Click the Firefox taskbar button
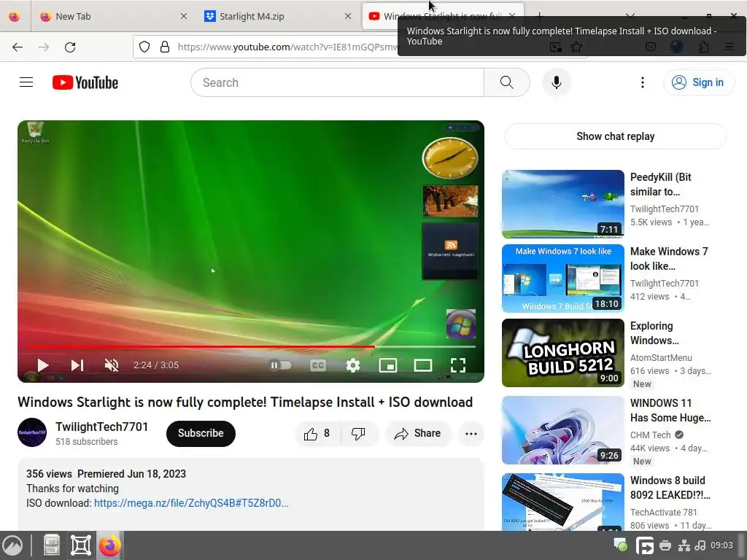This screenshot has height=560, width=747. pos(110,545)
